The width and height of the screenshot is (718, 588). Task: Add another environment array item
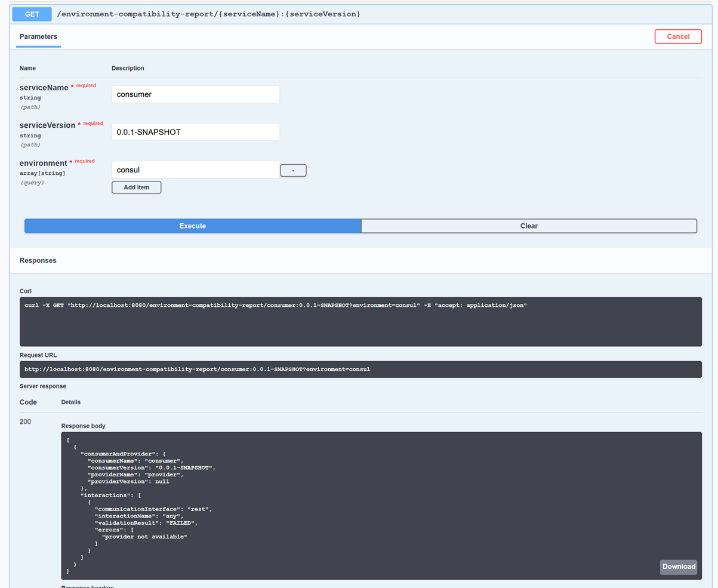(136, 187)
